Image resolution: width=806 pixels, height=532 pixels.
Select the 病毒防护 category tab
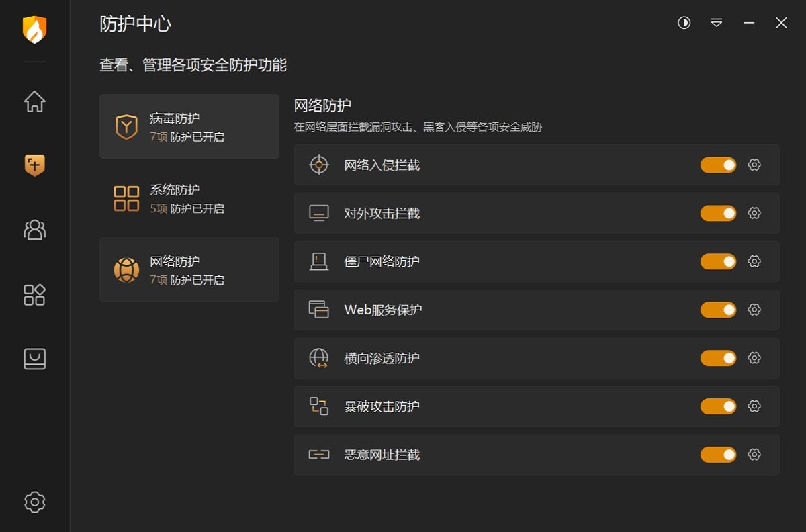189,126
